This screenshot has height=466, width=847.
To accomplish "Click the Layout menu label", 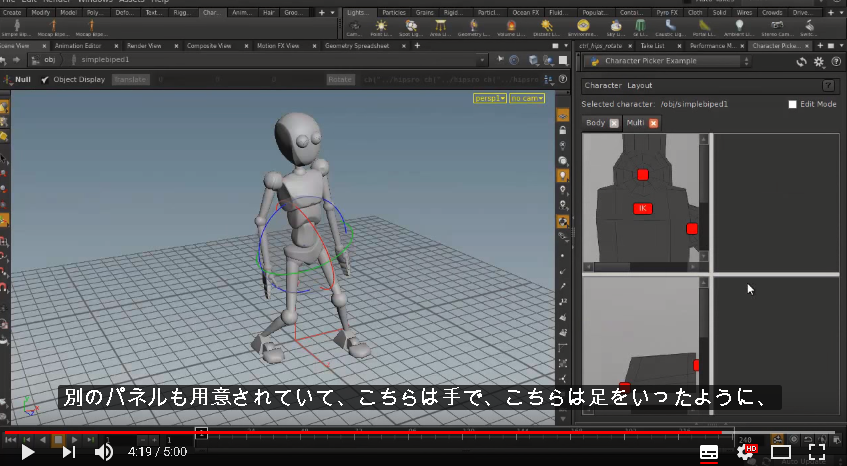I will pyautogui.click(x=640, y=85).
